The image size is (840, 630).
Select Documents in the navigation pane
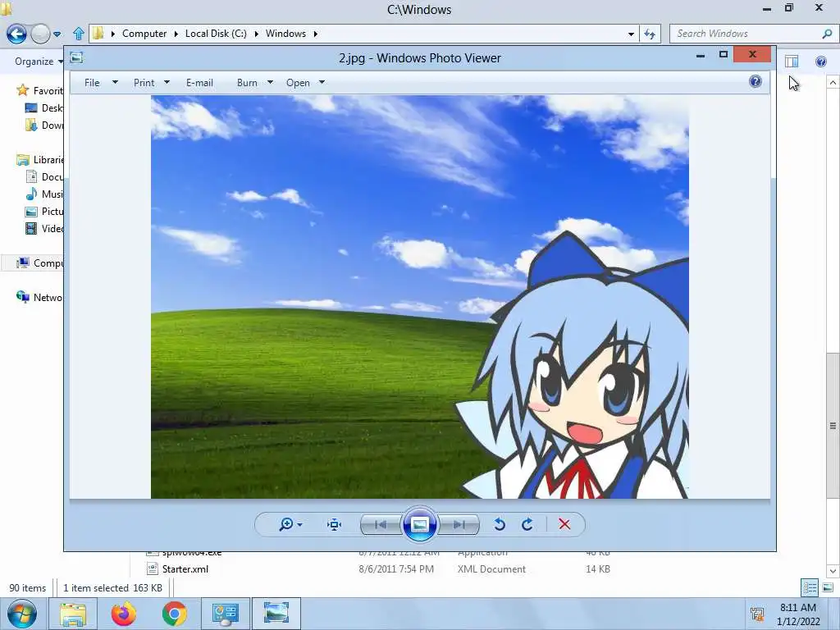pos(44,177)
